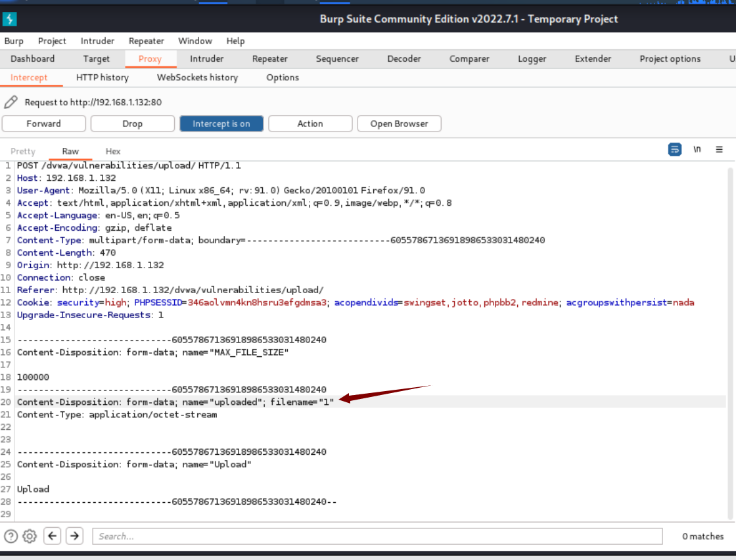Open the Action dropdown button
Viewport: 736px width, 560px height.
click(x=310, y=124)
